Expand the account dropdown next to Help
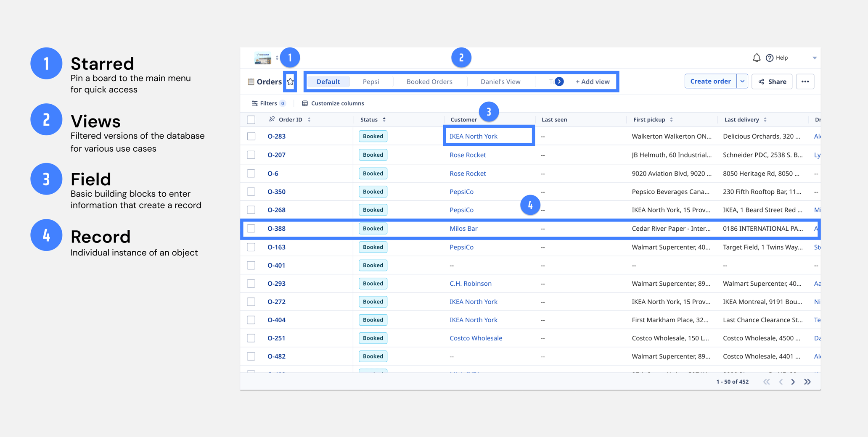The image size is (868, 437). [x=815, y=58]
